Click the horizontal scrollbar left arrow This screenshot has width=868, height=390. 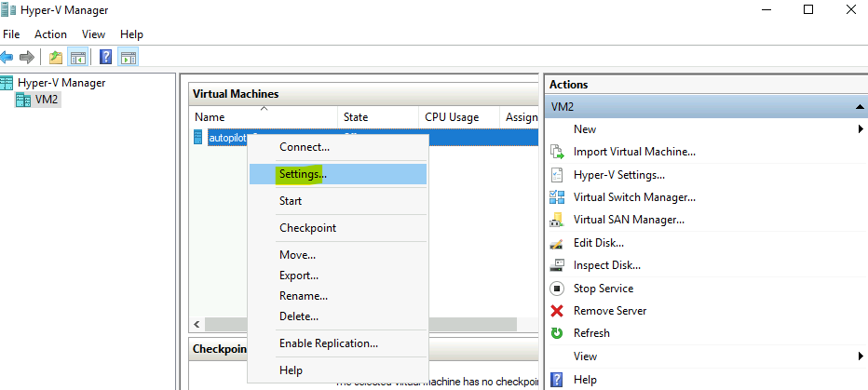pyautogui.click(x=197, y=324)
